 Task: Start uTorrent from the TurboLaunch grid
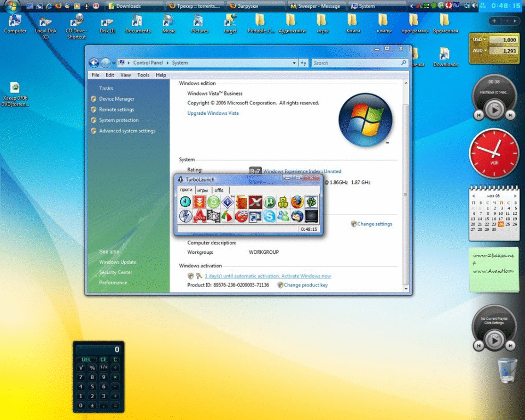(269, 202)
